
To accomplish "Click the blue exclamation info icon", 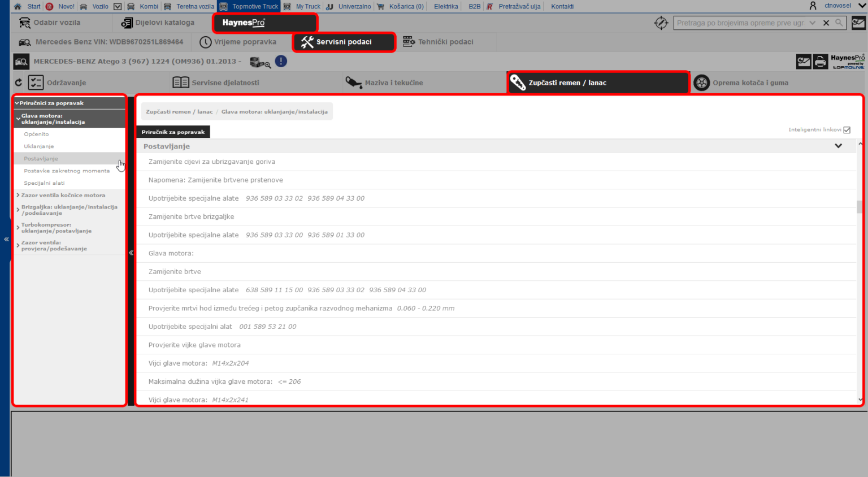I will [x=281, y=61].
